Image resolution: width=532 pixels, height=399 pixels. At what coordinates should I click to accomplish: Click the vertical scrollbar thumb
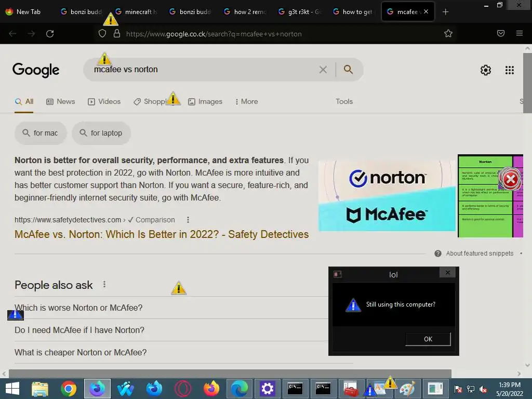click(527, 83)
